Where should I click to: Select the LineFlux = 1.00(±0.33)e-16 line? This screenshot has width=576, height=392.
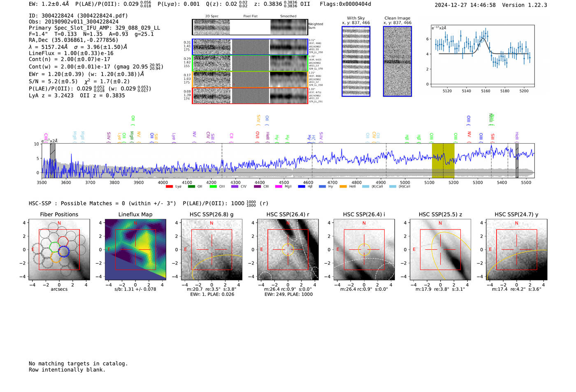coord(71,53)
